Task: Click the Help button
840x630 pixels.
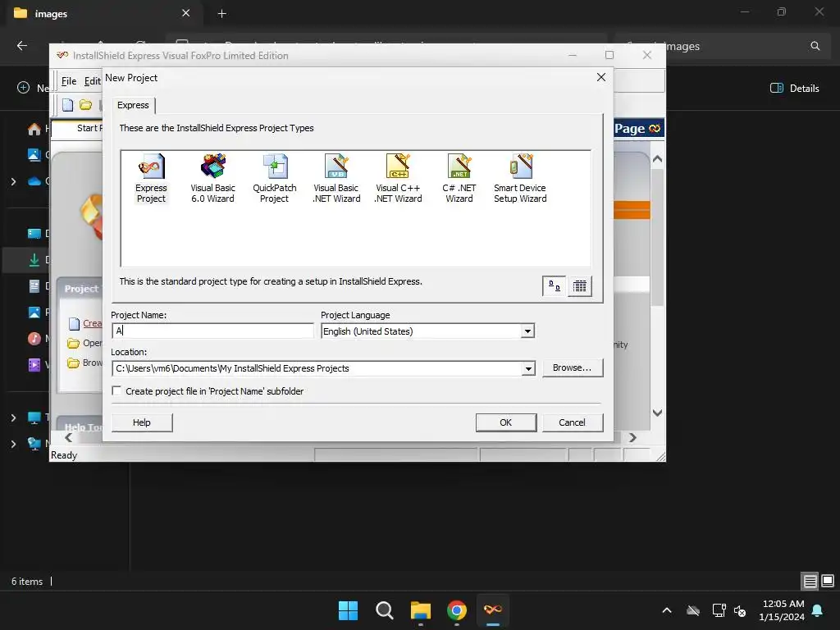Action: click(x=142, y=422)
